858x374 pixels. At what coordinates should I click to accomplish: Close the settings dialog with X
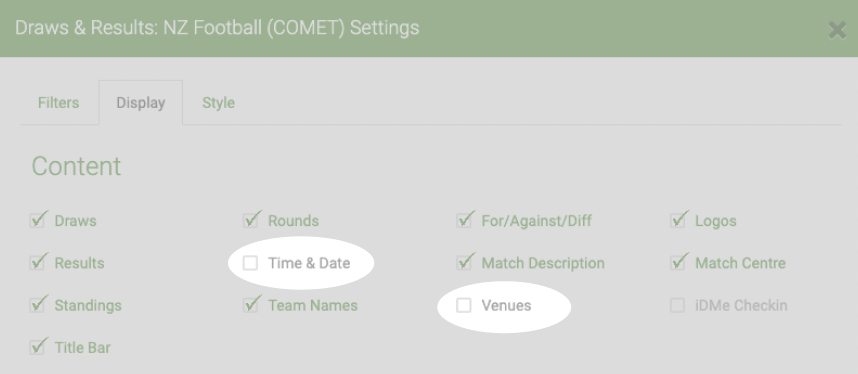(837, 31)
